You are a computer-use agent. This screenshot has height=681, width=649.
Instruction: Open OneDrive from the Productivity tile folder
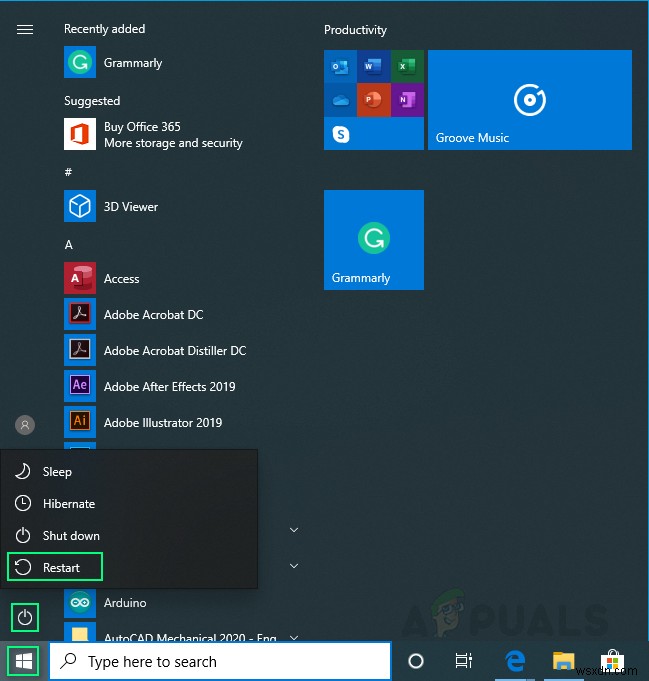(340, 100)
